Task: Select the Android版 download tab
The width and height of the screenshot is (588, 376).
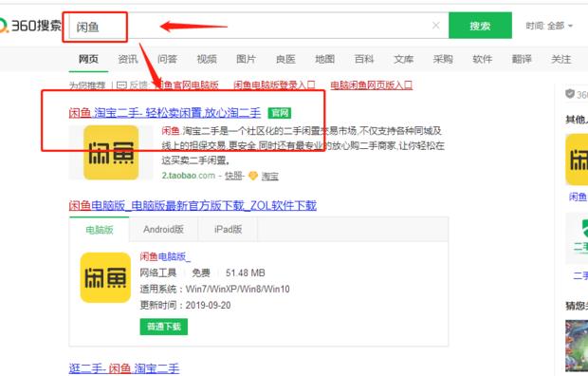Action: click(x=163, y=230)
